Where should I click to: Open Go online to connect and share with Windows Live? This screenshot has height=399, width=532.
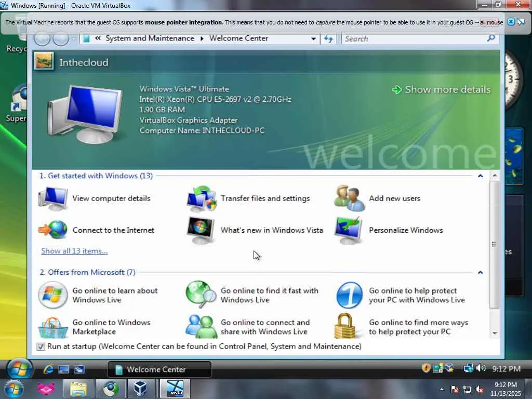coord(248,327)
